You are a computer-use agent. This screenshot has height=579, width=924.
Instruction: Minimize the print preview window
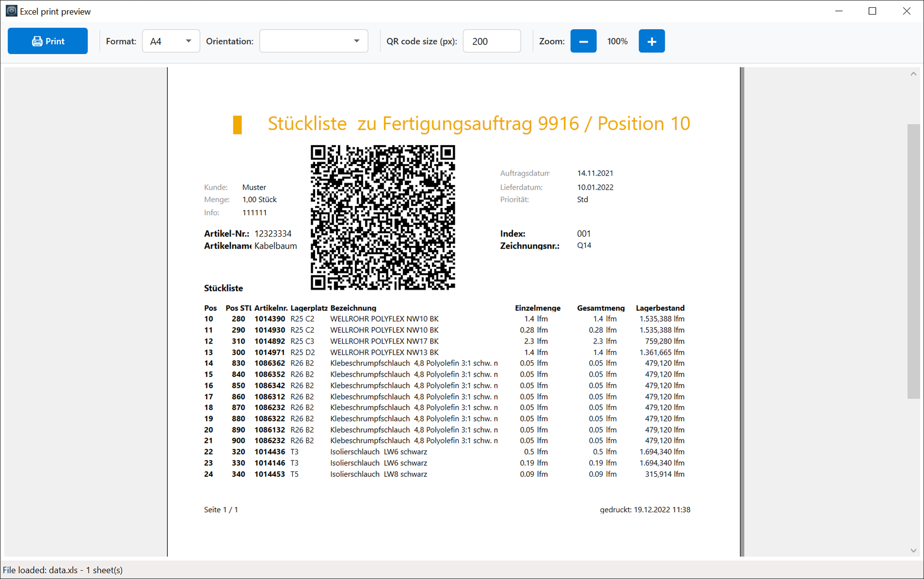[839, 11]
